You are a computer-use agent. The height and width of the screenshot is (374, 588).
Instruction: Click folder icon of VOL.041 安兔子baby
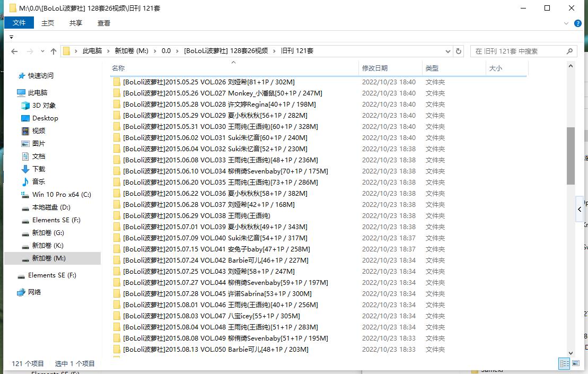click(117, 249)
